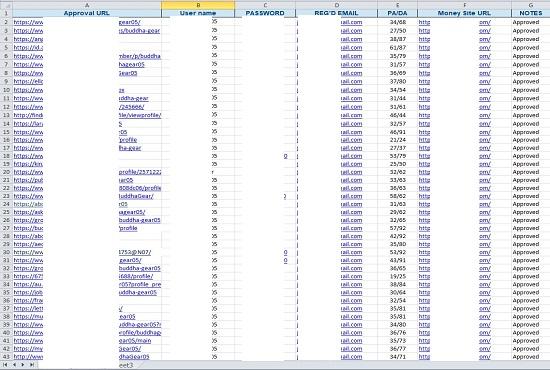The image size is (550, 370).
Task: Select row 20 by its row number
Action: [x=6, y=172]
